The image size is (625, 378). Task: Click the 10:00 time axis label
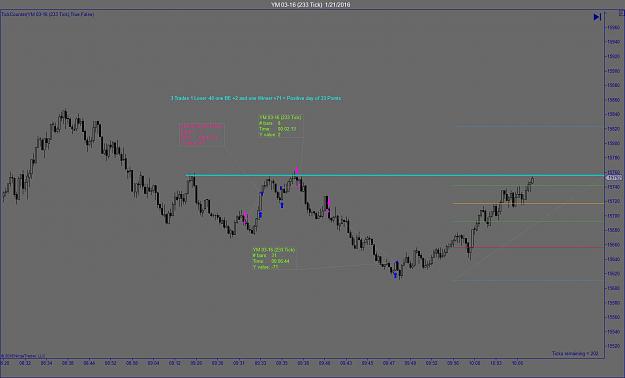click(475, 363)
